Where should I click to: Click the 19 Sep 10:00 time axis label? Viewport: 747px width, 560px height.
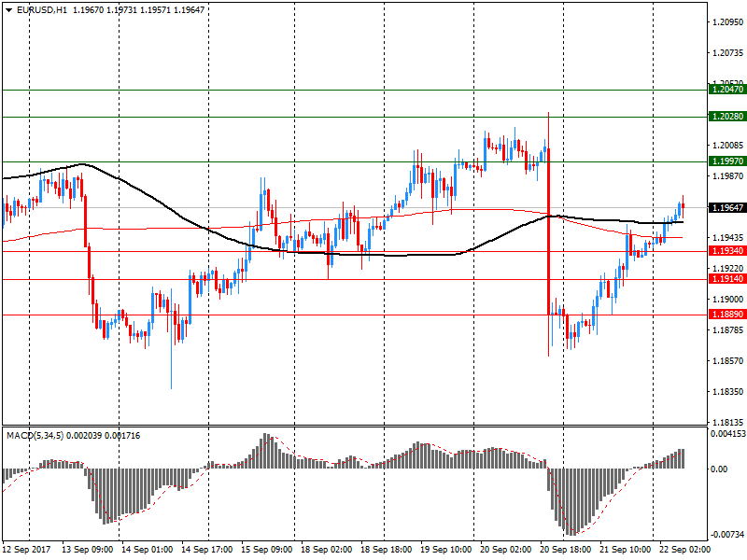click(446, 550)
